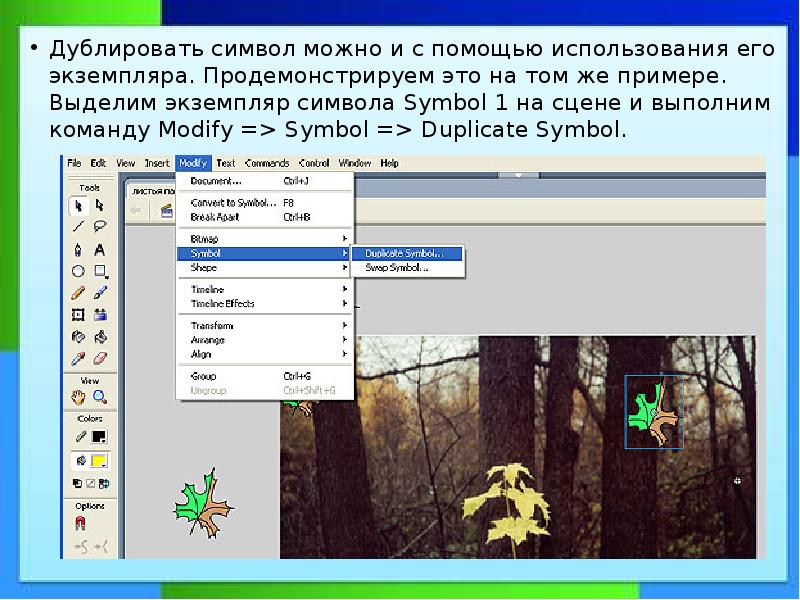Viewport: 800px width, 600px height.
Task: Toggle the Snap to Objects magnet
Action: click(x=80, y=523)
